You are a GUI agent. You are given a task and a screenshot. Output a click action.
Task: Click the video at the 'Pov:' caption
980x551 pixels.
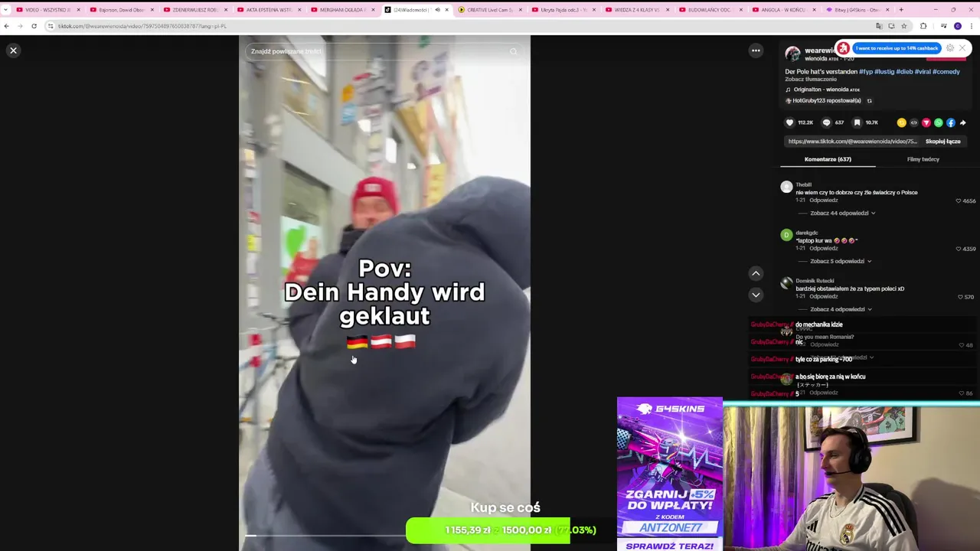tap(384, 268)
